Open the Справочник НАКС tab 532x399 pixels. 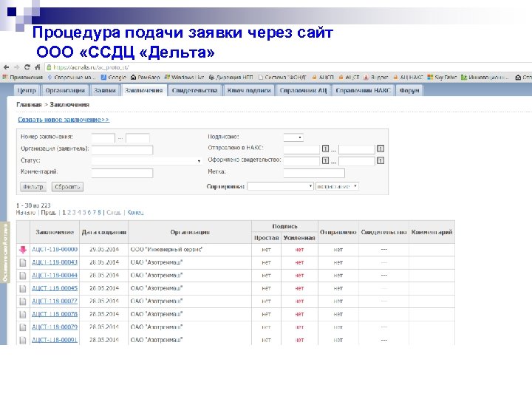363,91
